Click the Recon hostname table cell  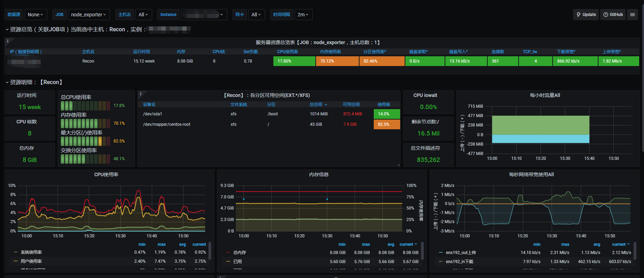88,61
